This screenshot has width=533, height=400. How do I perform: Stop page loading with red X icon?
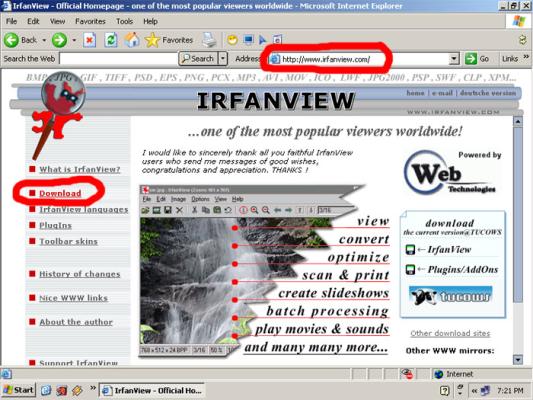coord(89,40)
